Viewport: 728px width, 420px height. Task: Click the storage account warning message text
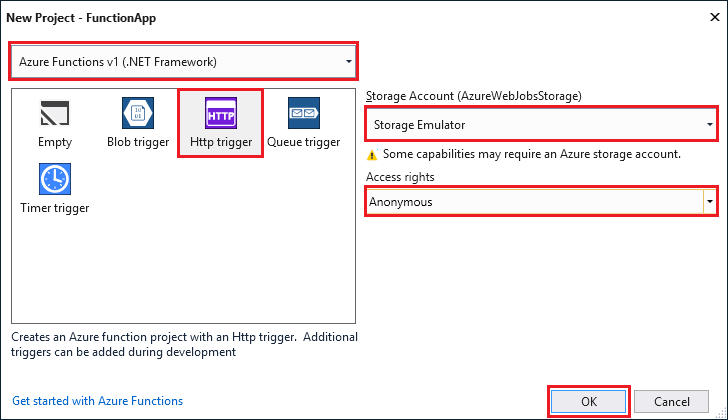tap(532, 154)
